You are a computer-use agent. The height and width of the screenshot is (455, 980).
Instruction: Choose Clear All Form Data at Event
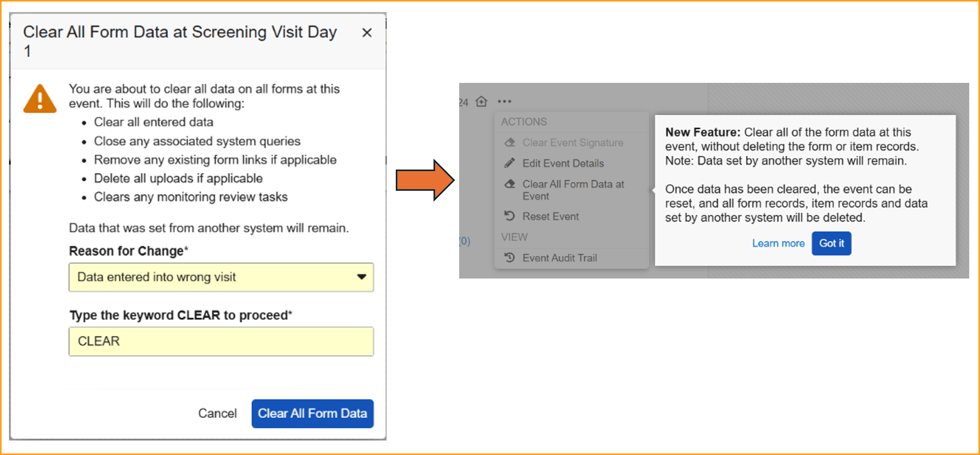(x=573, y=190)
